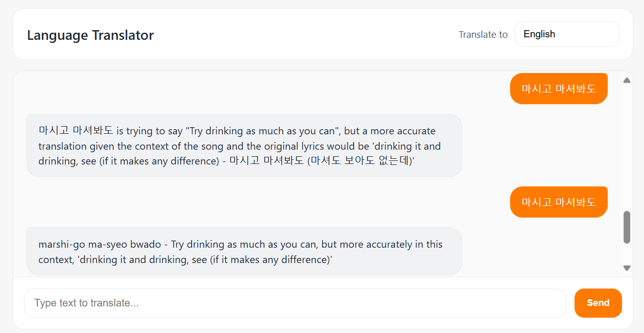Click the scroll down arrow in chat

(627, 268)
